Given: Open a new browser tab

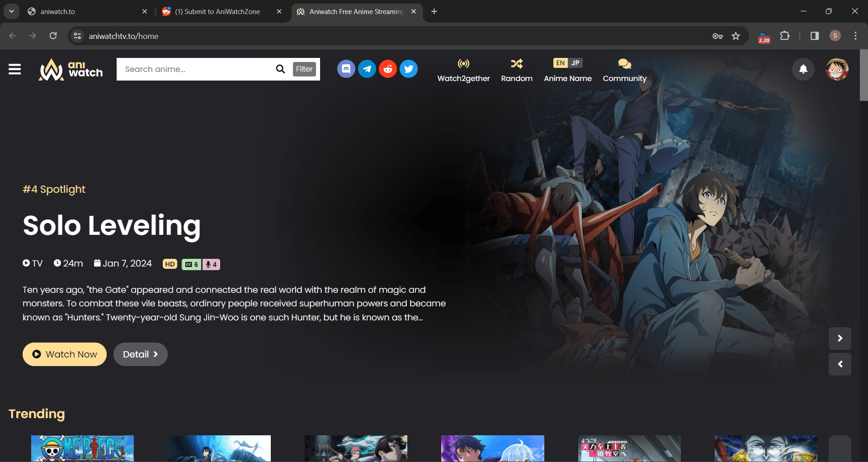Looking at the screenshot, I should [434, 11].
